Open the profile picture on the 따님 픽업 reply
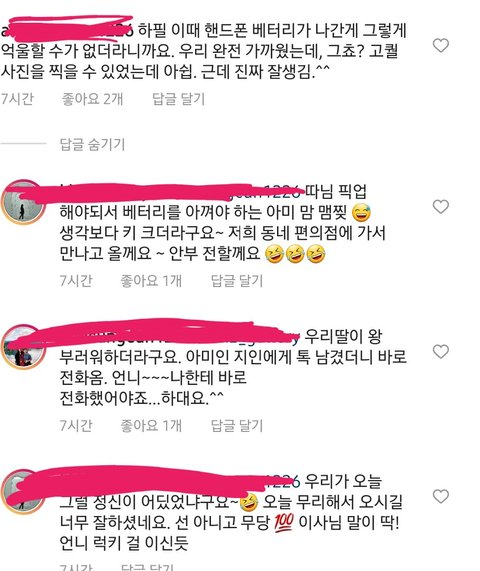The image size is (480, 571). [23, 202]
